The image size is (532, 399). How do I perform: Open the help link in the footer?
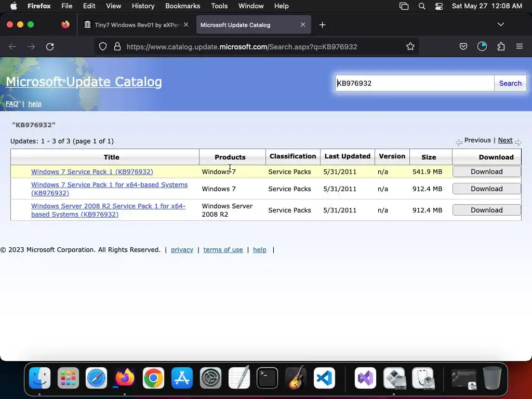[x=260, y=250]
